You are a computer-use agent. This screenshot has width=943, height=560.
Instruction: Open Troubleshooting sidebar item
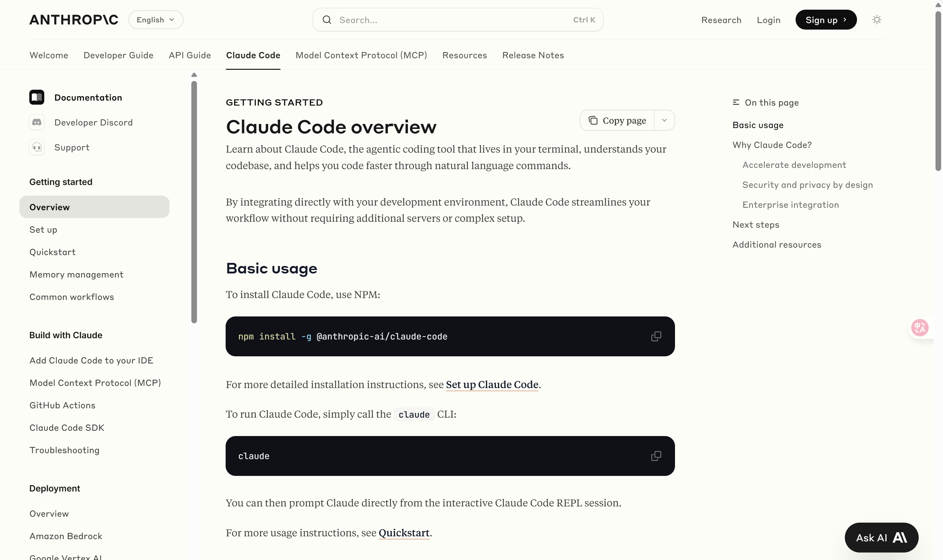[x=65, y=450]
